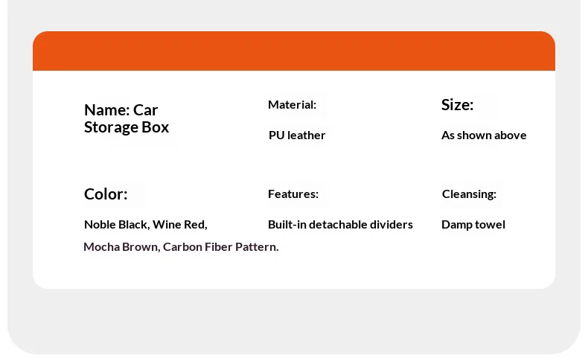Click the 'Storage Box' text line
This screenshot has height=364, width=588.
coord(127,127)
